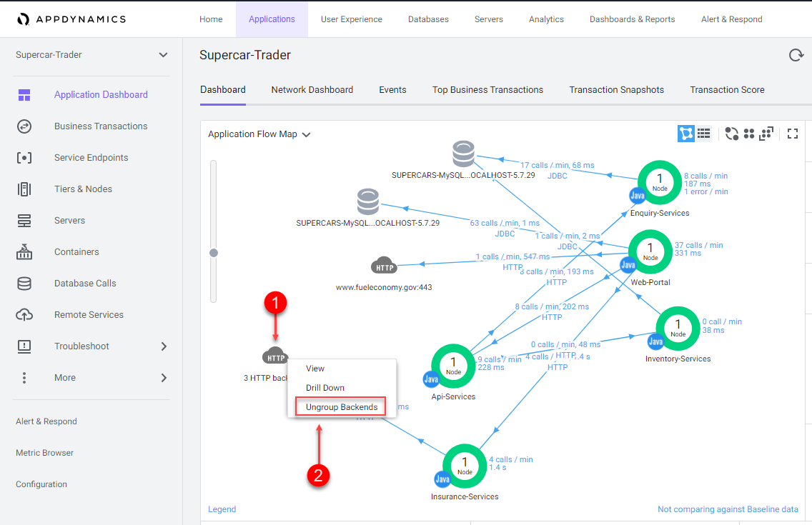Click the circular auto-arrange layout icon
This screenshot has height=525, width=812.
pyautogui.click(x=731, y=134)
